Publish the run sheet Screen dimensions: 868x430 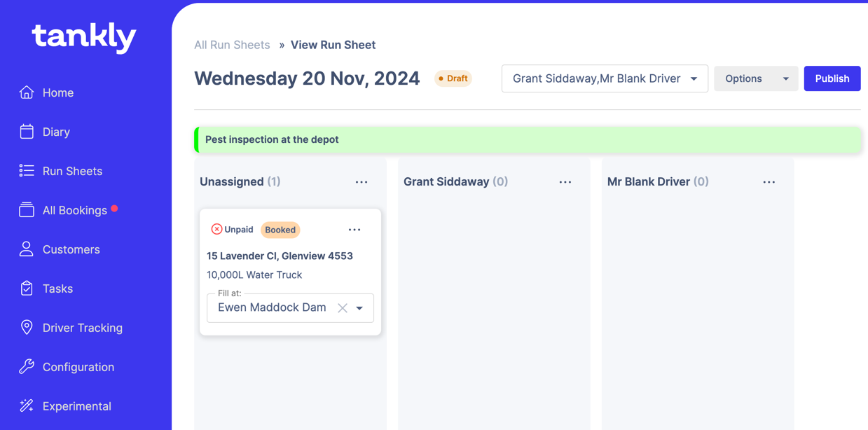pos(832,78)
